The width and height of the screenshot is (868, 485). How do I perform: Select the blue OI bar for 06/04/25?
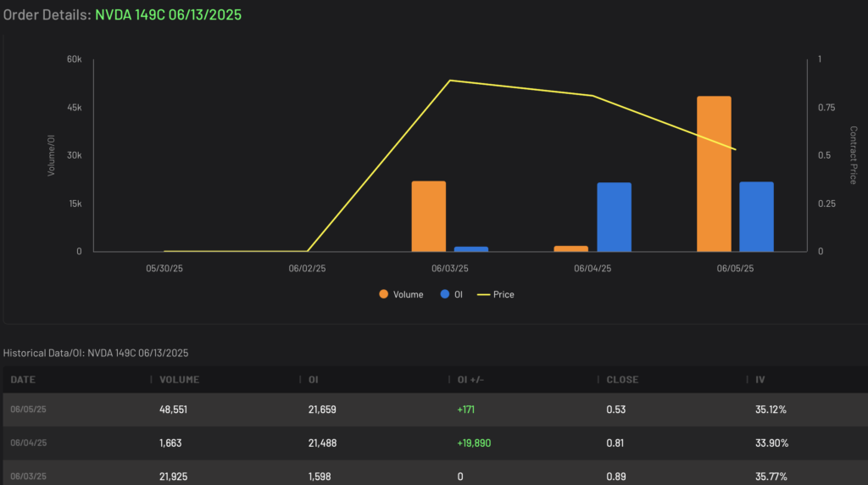click(614, 217)
